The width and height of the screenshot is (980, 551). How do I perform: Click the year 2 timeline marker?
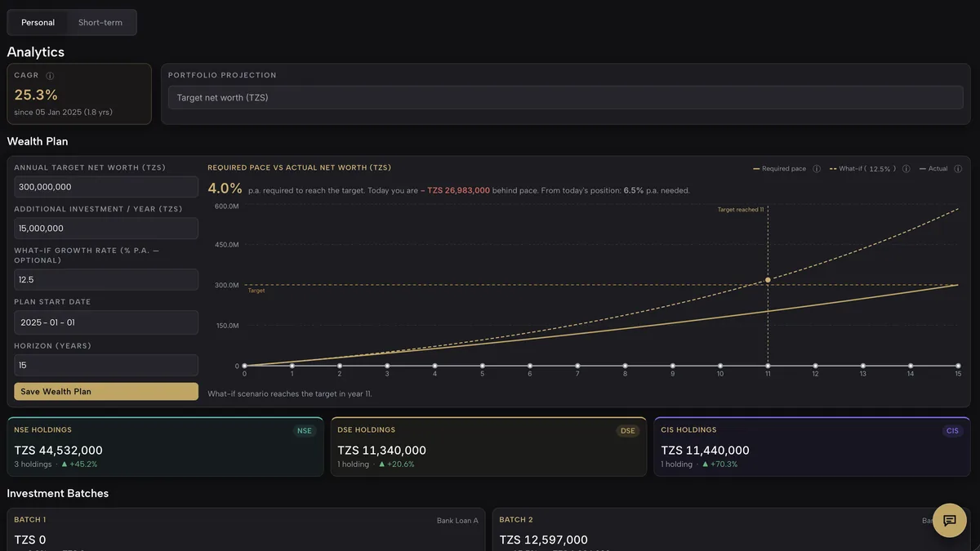[340, 366]
